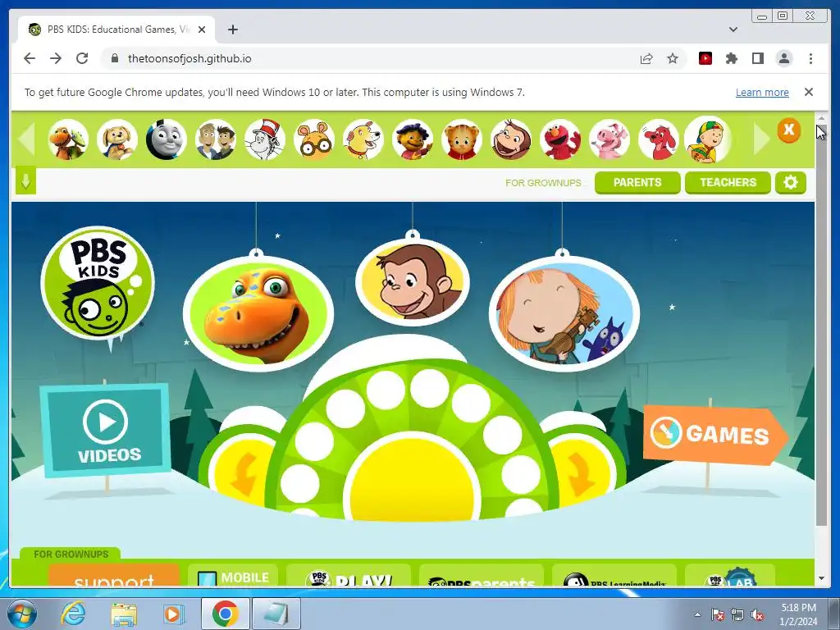Open the settings gear button
The height and width of the screenshot is (630, 840).
(x=790, y=183)
